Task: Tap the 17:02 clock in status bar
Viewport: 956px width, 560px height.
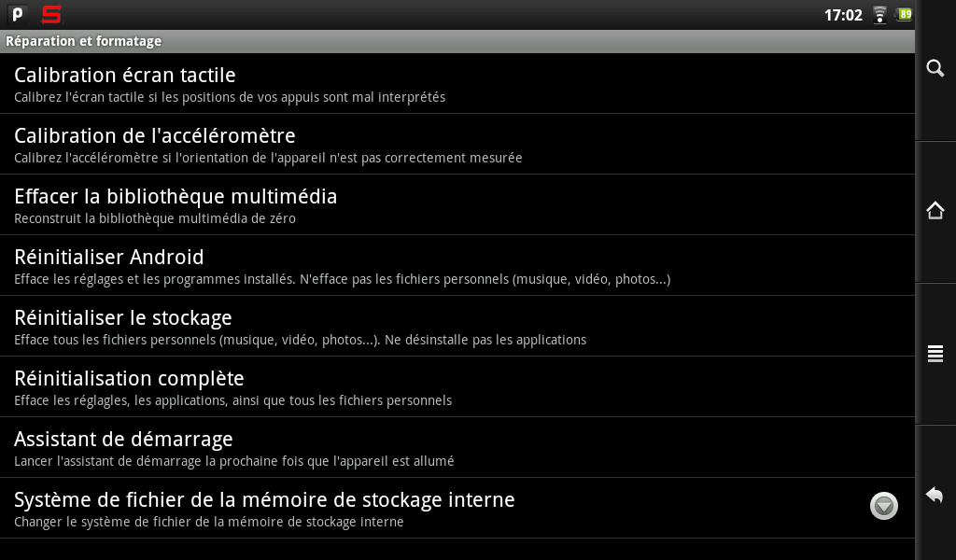Action: pyautogui.click(x=843, y=15)
